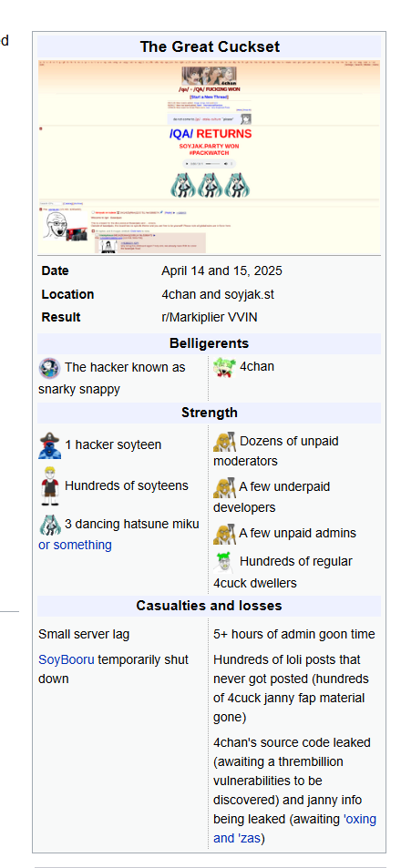Click the janitor icon next to unpaid moderators
The height and width of the screenshot is (868, 401).
pyautogui.click(x=224, y=443)
